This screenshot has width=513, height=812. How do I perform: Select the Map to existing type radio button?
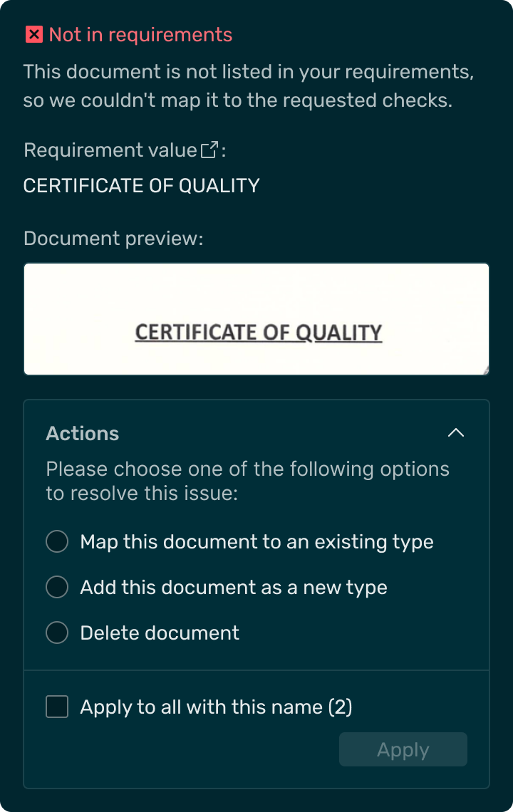pos(57,541)
